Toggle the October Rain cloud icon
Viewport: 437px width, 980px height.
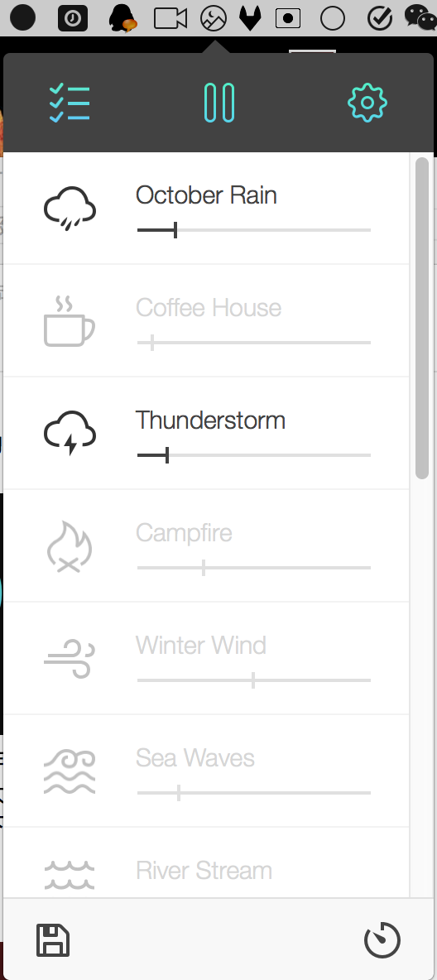tap(70, 208)
